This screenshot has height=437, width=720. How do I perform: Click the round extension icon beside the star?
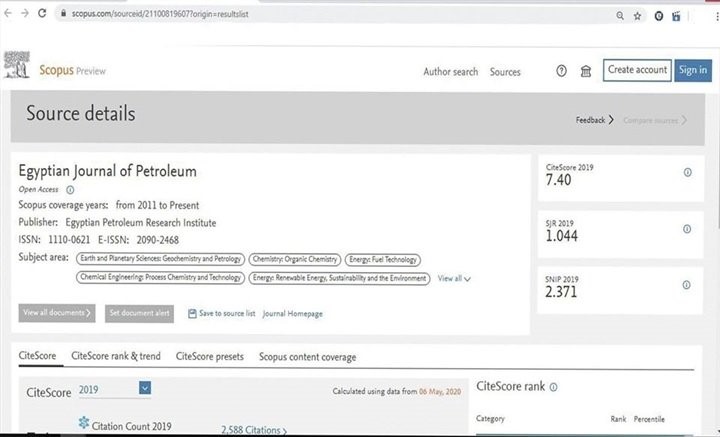tap(658, 17)
